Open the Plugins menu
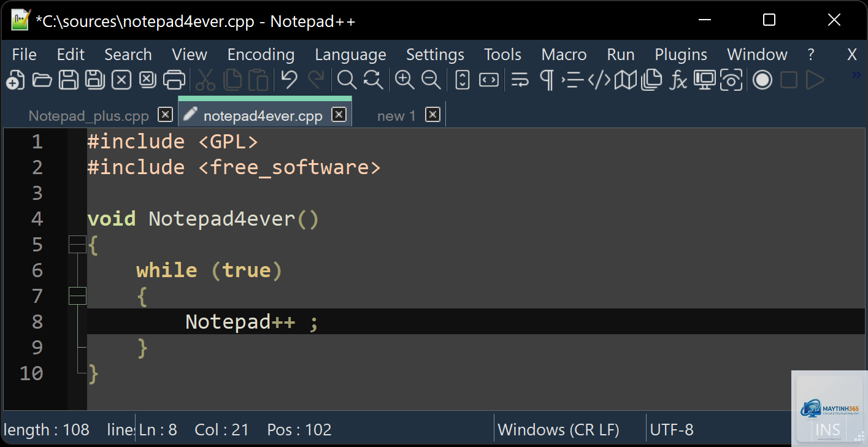868x447 pixels. (x=681, y=55)
